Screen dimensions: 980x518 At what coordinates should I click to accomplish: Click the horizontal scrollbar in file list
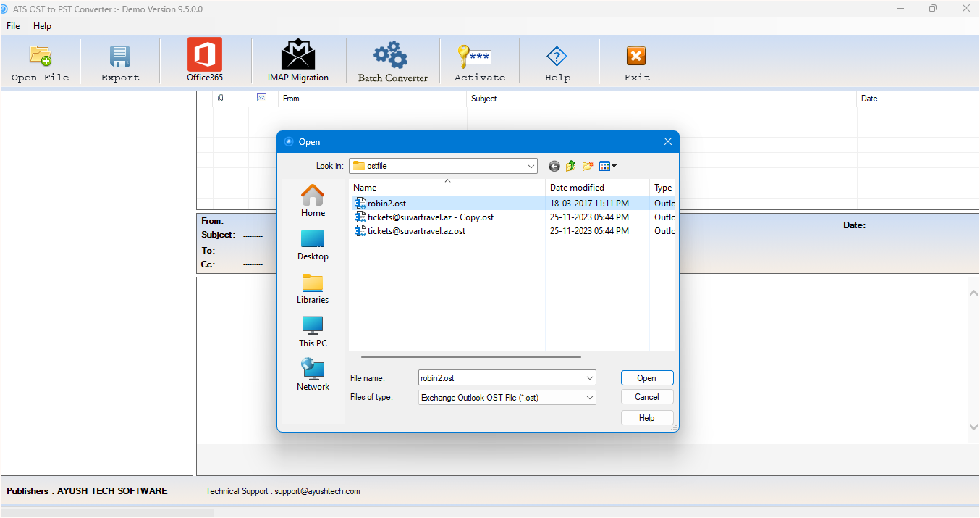pos(471,356)
